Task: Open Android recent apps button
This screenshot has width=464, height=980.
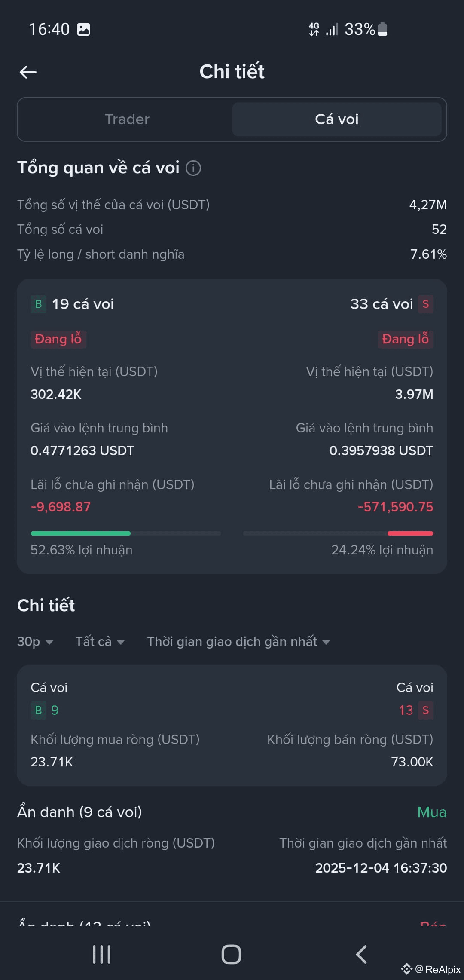Action: tap(102, 954)
